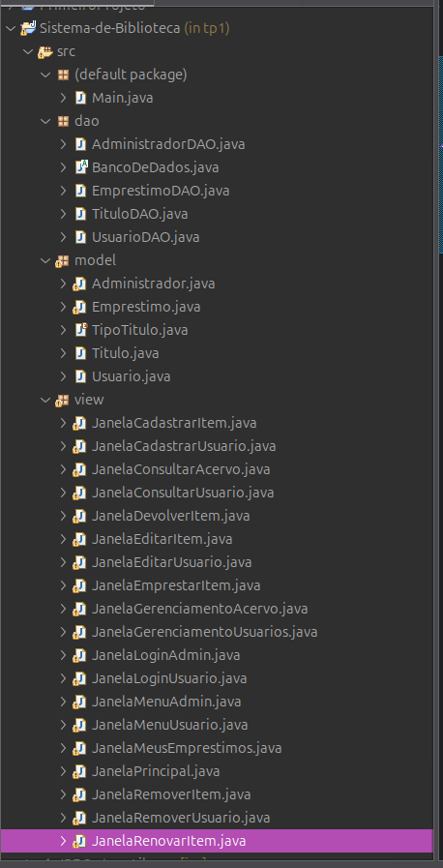Select JanelaConsultarUsuario.java file name

tap(183, 493)
